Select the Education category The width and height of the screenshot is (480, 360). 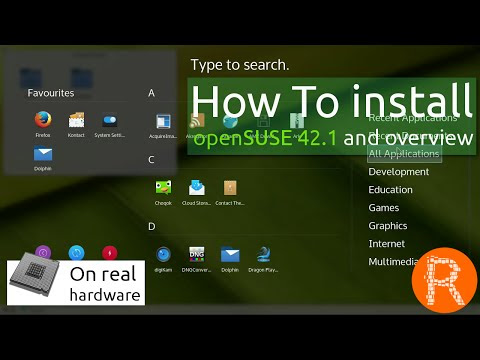click(x=390, y=190)
